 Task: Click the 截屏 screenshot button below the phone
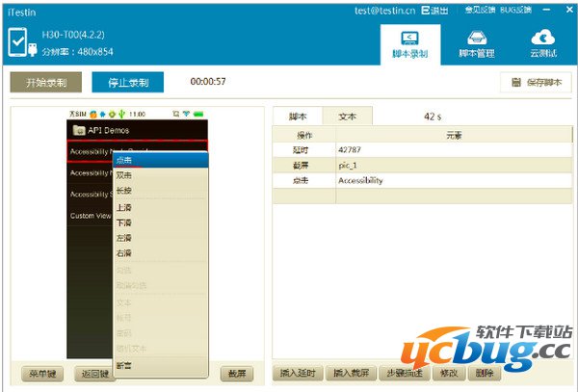(x=236, y=373)
